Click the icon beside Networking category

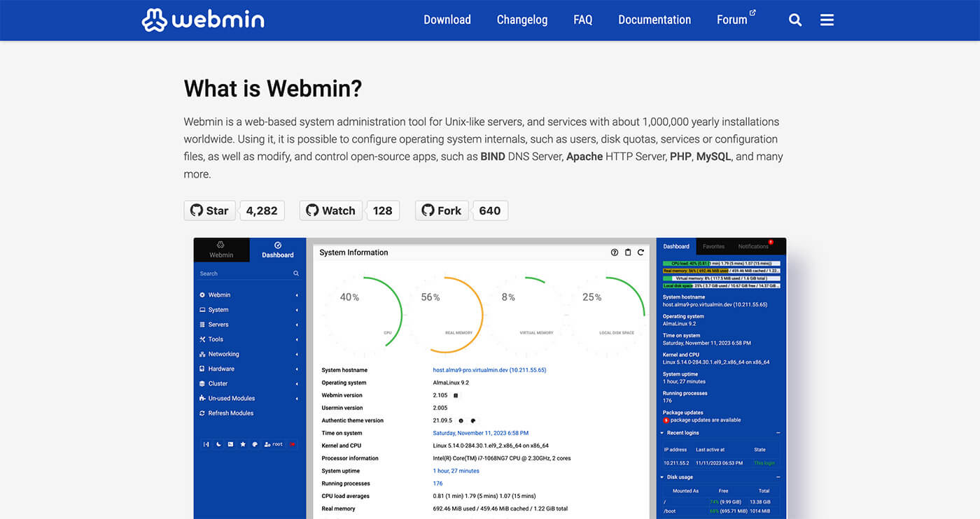click(202, 354)
